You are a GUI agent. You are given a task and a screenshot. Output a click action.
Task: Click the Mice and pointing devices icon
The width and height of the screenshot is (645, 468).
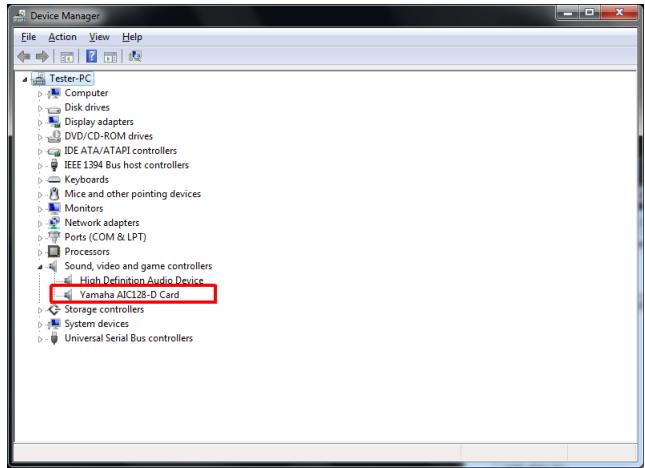(54, 194)
